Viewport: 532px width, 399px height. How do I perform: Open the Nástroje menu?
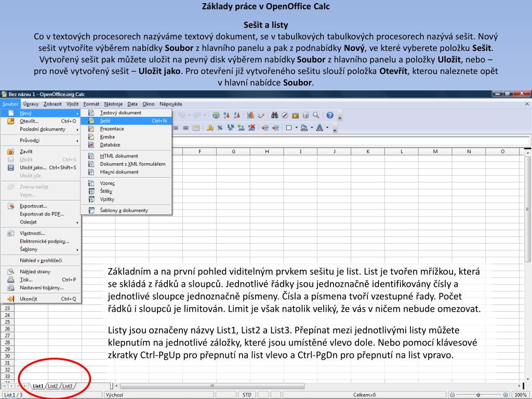[113, 104]
